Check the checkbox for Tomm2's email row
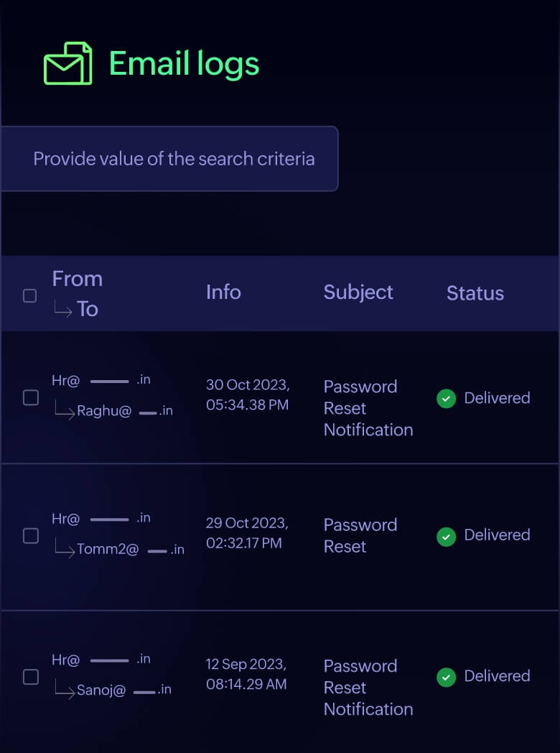 tap(31, 536)
